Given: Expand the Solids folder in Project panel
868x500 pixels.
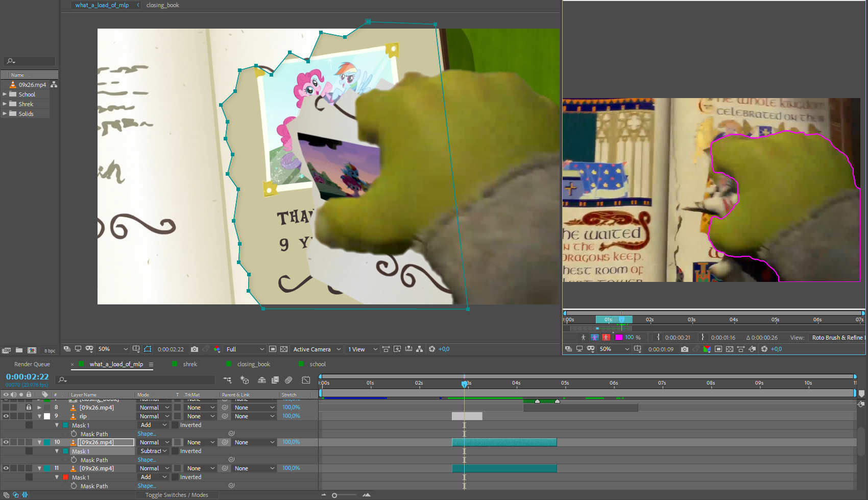Looking at the screenshot, I should (5, 114).
